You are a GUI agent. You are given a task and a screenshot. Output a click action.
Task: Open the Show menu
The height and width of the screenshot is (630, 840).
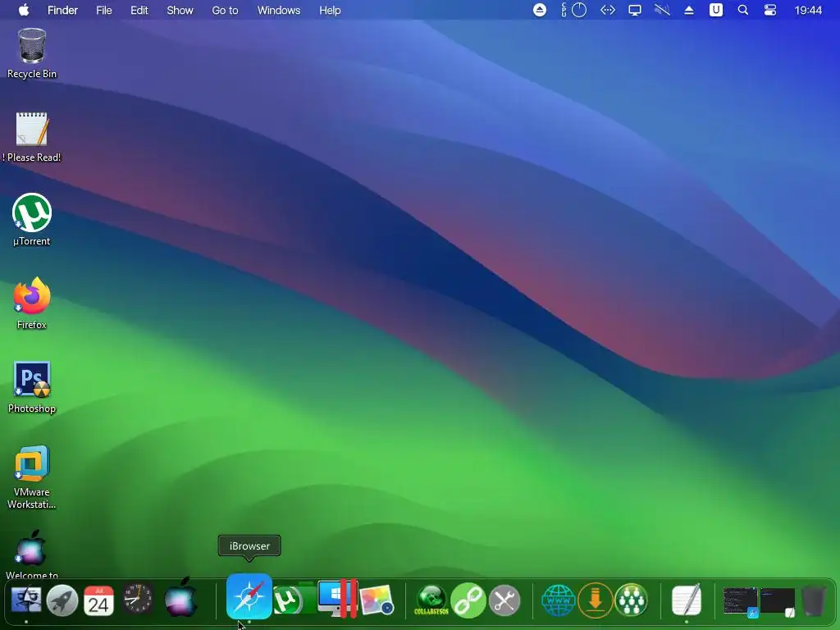pos(180,10)
